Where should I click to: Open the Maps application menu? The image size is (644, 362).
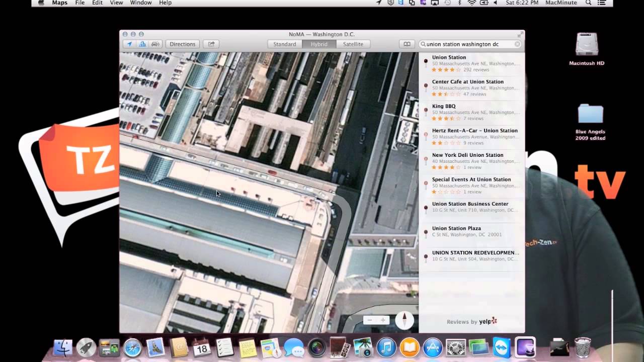(59, 3)
